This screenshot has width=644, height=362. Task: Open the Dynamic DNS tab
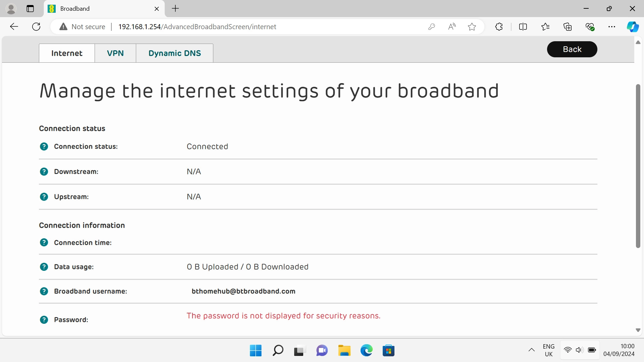pyautogui.click(x=174, y=53)
